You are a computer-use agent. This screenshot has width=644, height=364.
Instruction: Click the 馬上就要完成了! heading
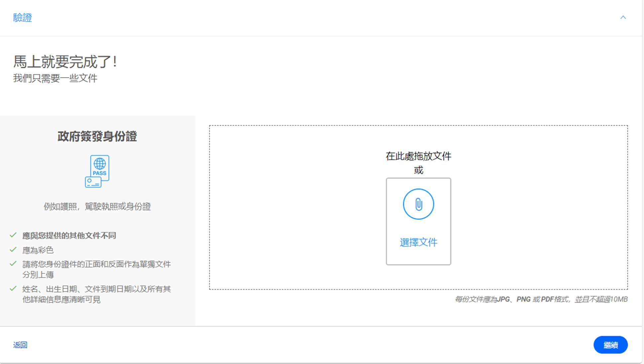(65, 62)
